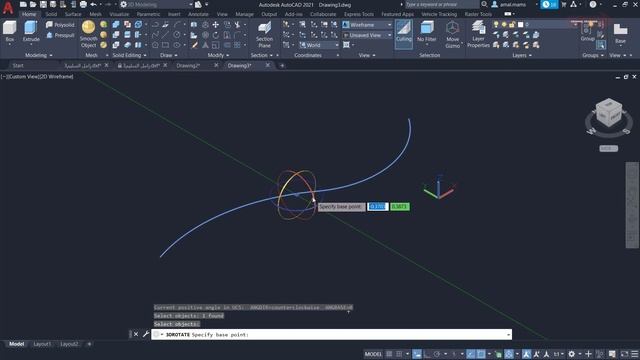
Task: Click the layer color white swatch
Action: tap(520, 25)
